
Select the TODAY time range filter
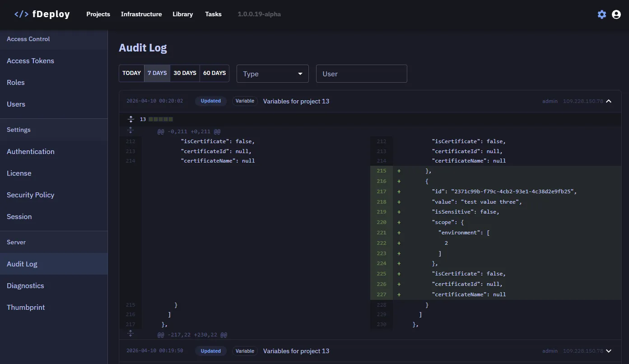pyautogui.click(x=131, y=73)
